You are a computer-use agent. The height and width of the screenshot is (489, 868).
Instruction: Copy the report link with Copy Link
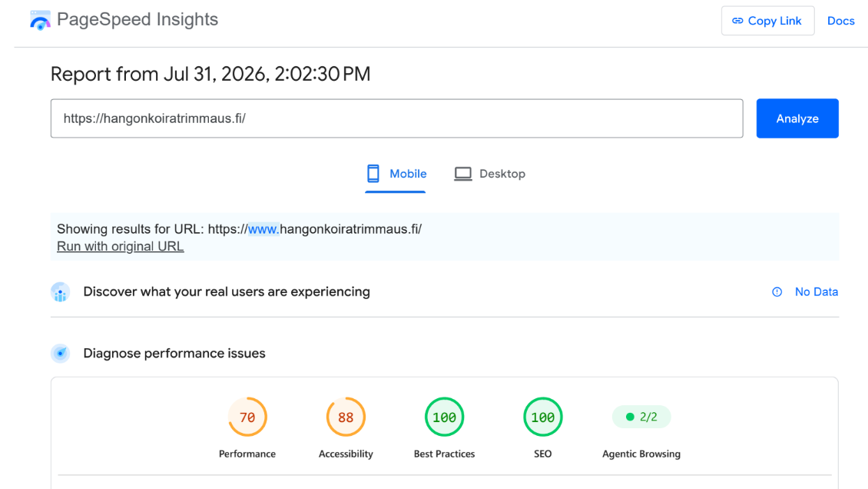[767, 21]
